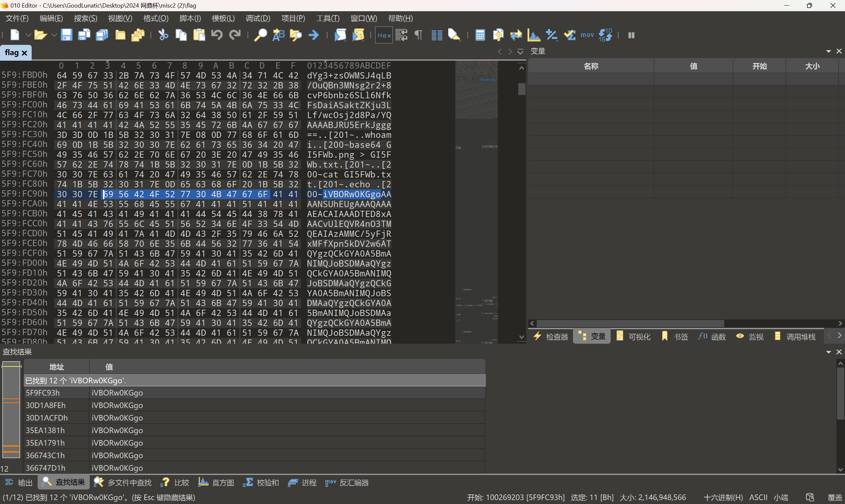845x504 pixels.
Task: Toggle the show whitespace pilcrow icon
Action: point(419,35)
